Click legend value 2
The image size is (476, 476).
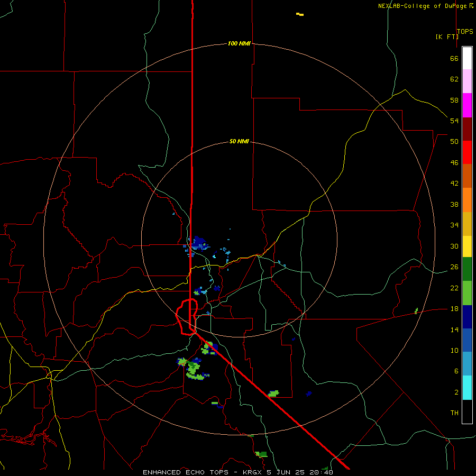(x=456, y=392)
